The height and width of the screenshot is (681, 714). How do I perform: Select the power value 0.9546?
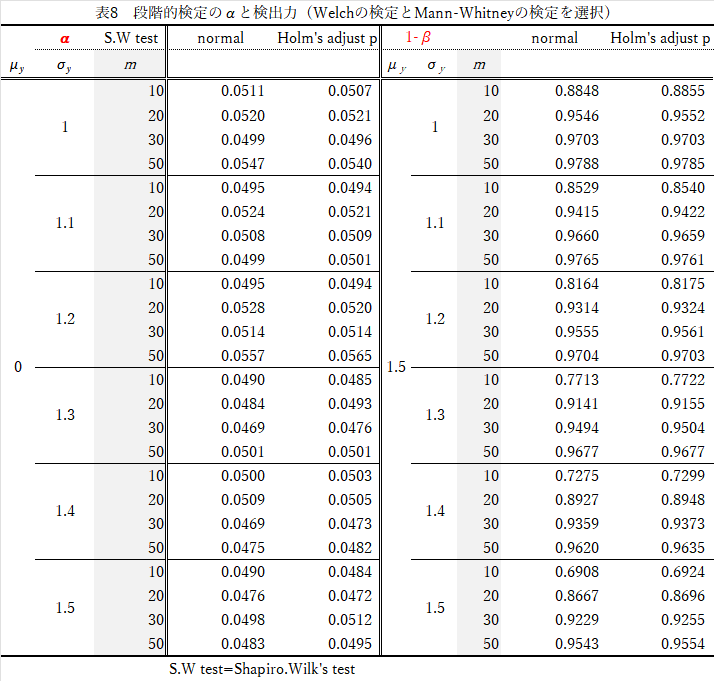coord(577,116)
